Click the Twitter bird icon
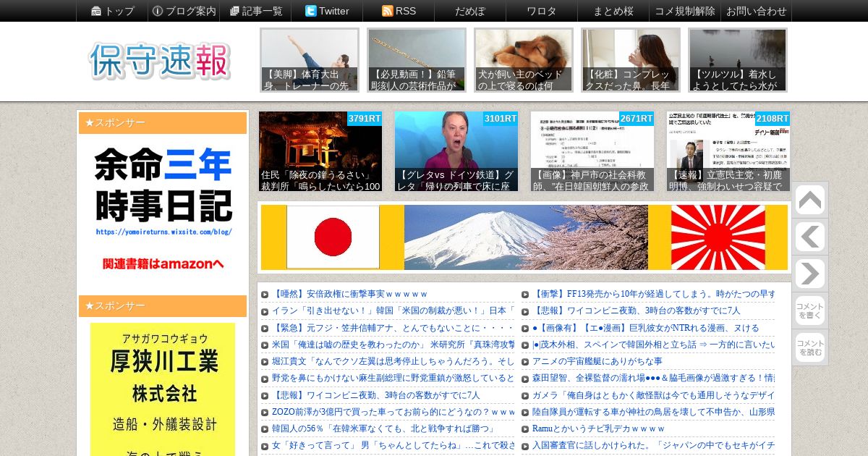The width and height of the screenshot is (868, 456). click(311, 11)
